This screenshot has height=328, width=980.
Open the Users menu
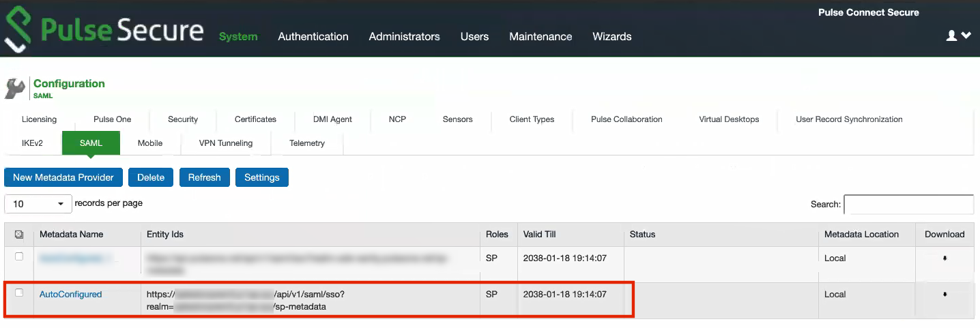point(474,37)
